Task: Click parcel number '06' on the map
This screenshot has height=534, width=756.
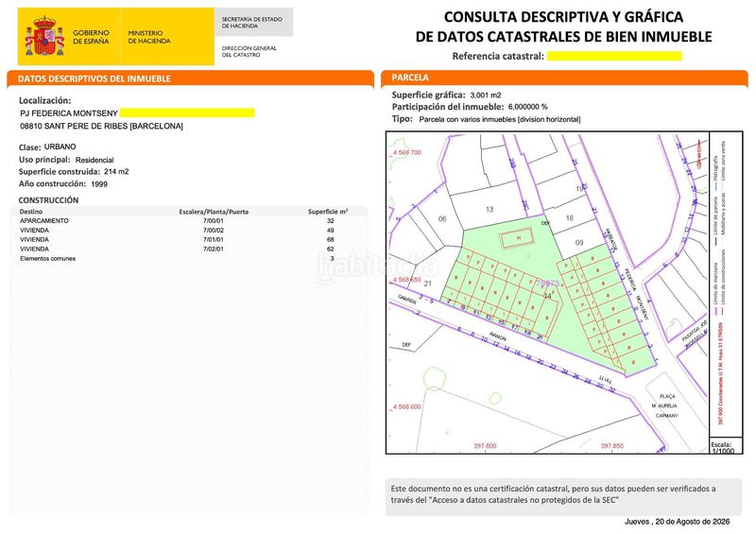Action: point(442,219)
